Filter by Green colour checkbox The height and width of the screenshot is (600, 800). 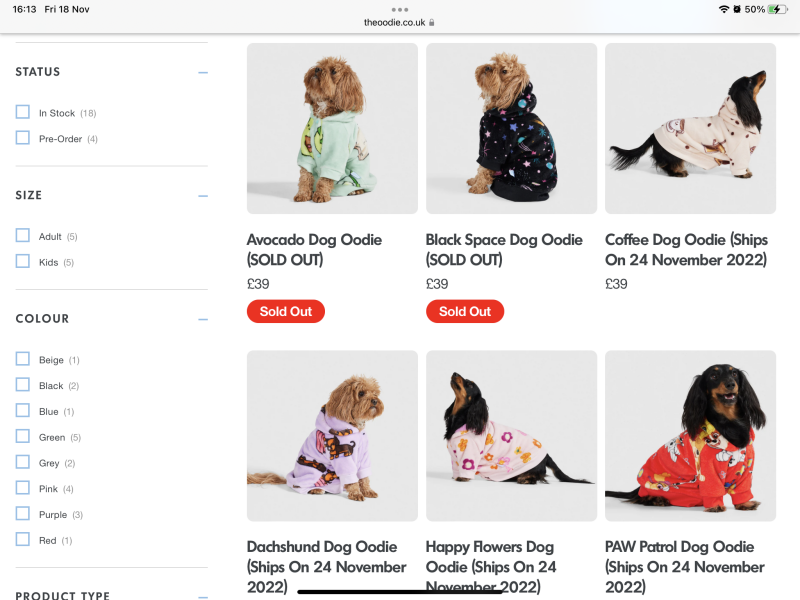coord(22,436)
